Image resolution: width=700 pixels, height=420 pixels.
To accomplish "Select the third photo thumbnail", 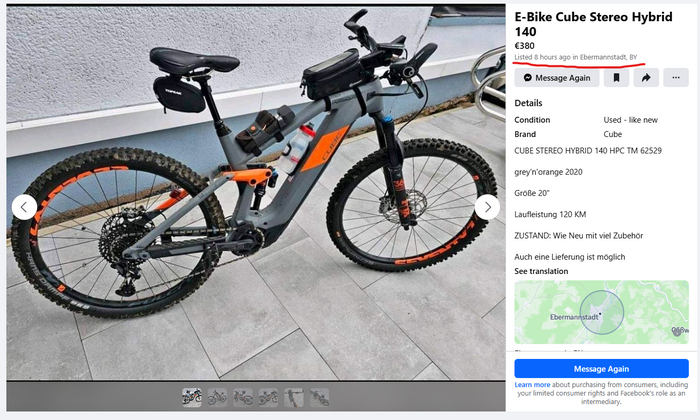I will pyautogui.click(x=243, y=397).
